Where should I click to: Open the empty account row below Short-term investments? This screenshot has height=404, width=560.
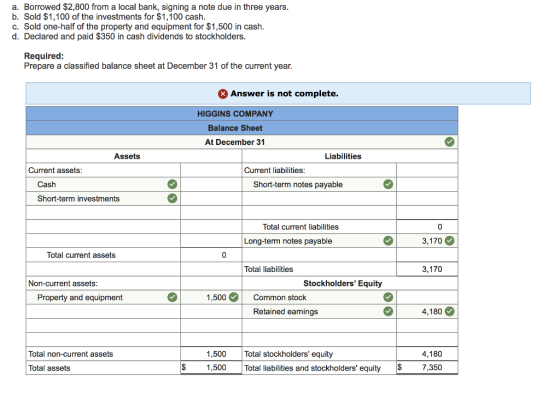click(103, 213)
